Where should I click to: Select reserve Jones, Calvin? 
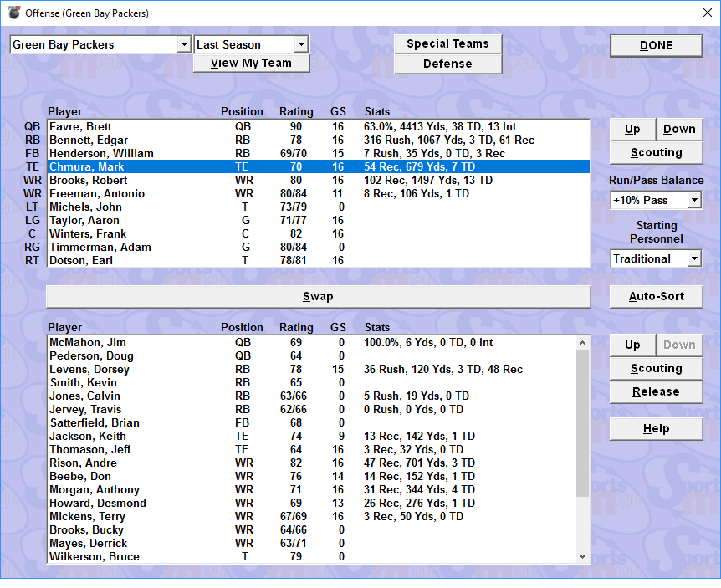[x=312, y=396]
